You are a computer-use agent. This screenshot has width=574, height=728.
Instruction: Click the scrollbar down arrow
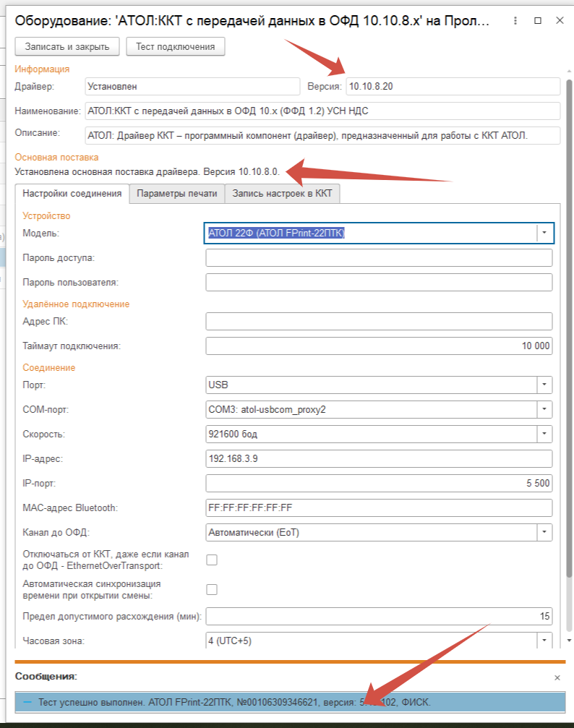[569, 641]
